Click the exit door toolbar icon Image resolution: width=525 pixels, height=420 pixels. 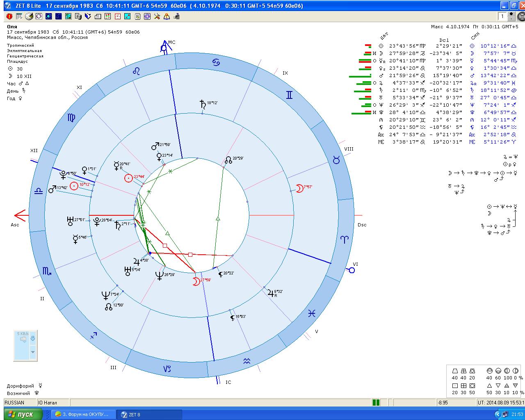[x=176, y=16]
